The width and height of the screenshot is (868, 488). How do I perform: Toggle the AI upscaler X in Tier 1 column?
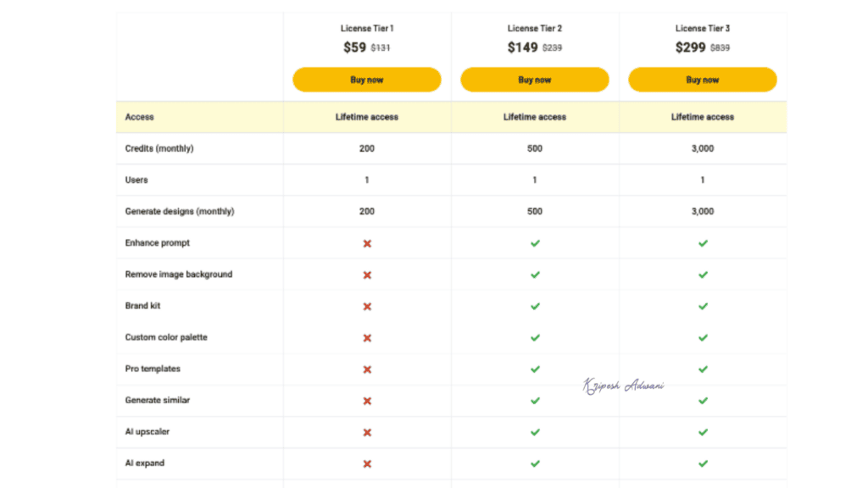(366, 432)
